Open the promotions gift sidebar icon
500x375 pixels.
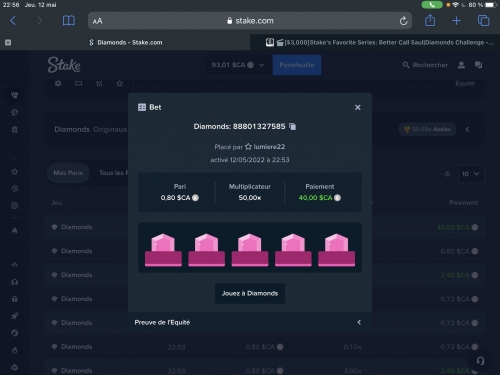click(14, 129)
